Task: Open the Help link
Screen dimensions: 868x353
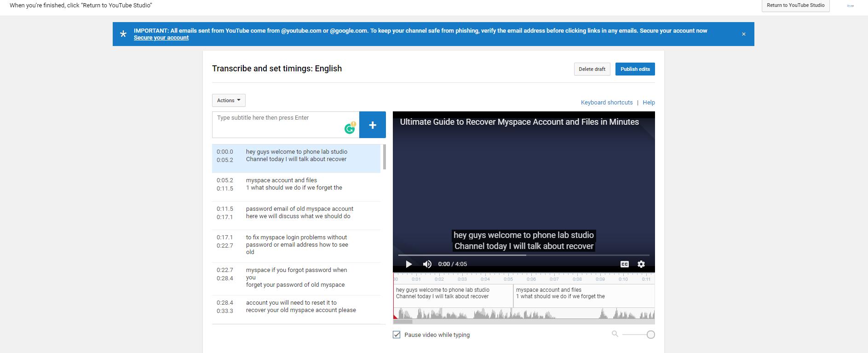Action: pos(649,103)
